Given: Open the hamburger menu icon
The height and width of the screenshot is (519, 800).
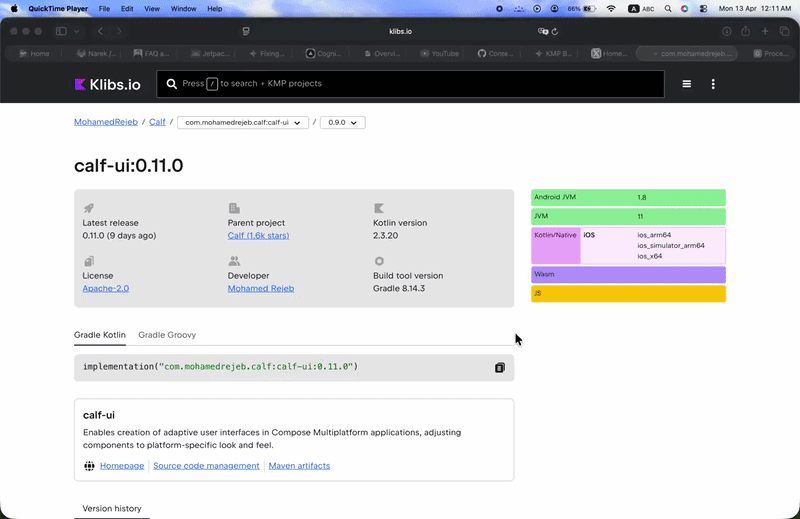Looking at the screenshot, I should point(687,84).
